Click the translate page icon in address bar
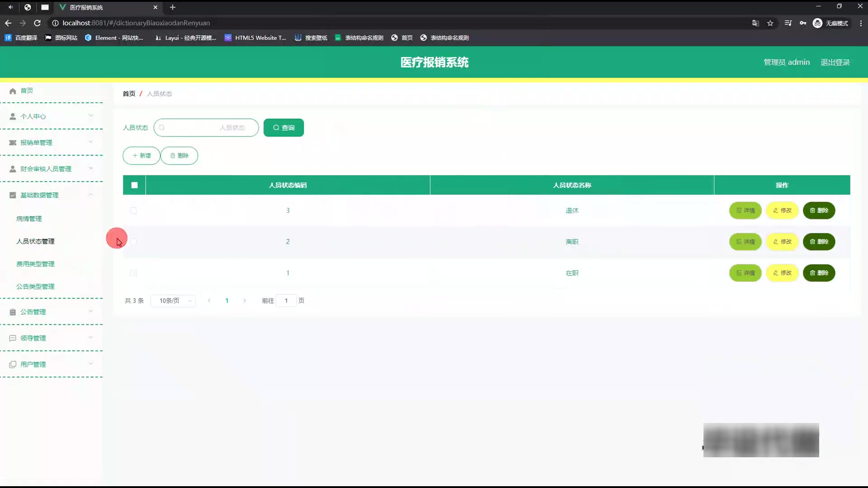Viewport: 868px width, 488px height. tap(755, 23)
